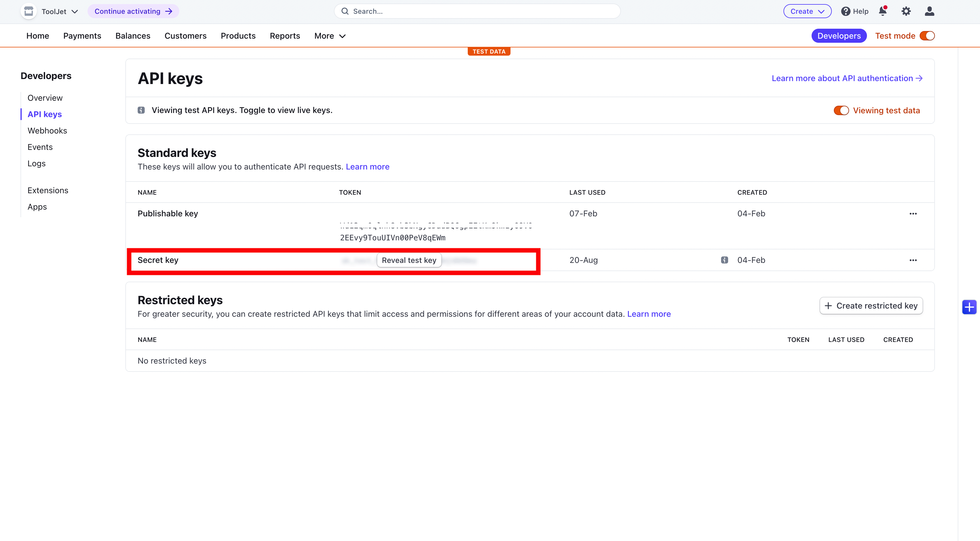Open Learn more about API authentication link

click(847, 78)
